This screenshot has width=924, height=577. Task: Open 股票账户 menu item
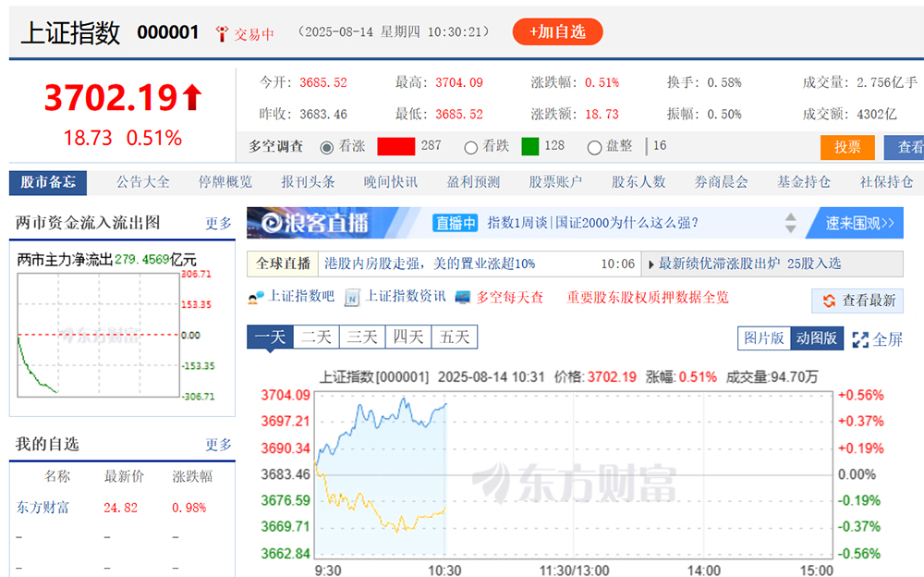[555, 182]
